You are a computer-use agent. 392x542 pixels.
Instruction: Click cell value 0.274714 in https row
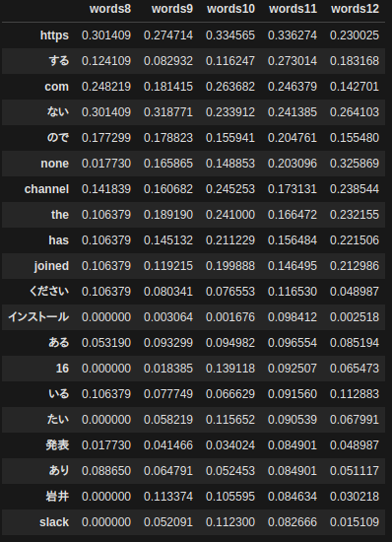click(x=168, y=35)
